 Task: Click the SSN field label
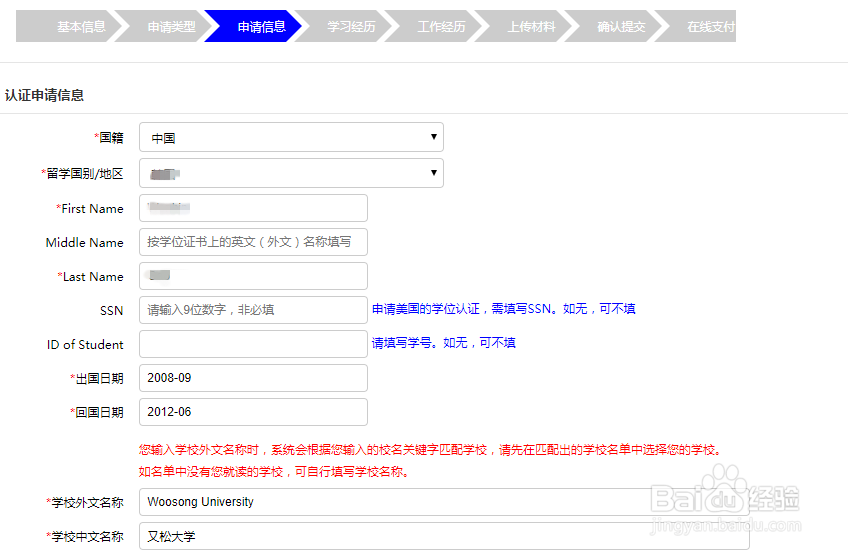111,311
